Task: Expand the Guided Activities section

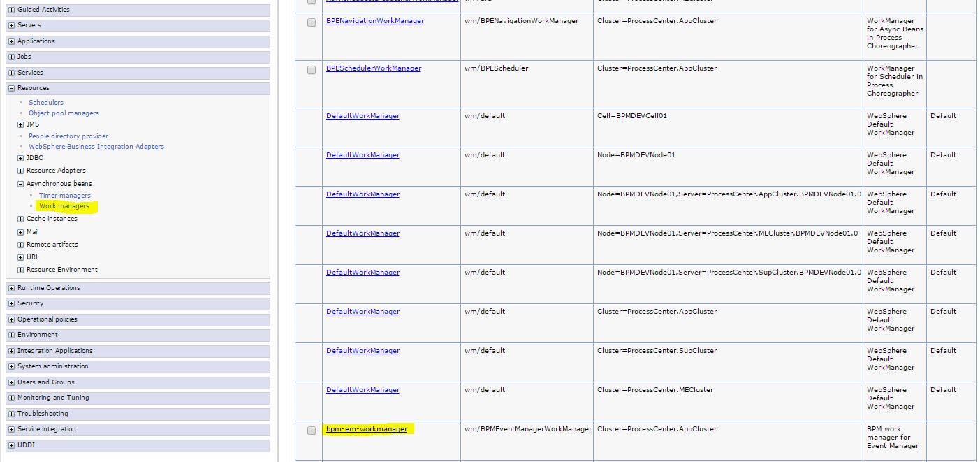Action: (11, 10)
